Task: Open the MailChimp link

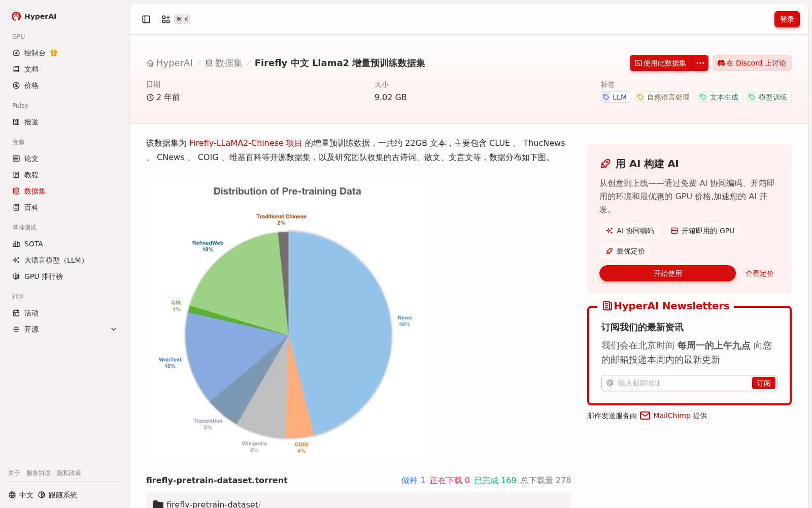Action: pyautogui.click(x=665, y=416)
